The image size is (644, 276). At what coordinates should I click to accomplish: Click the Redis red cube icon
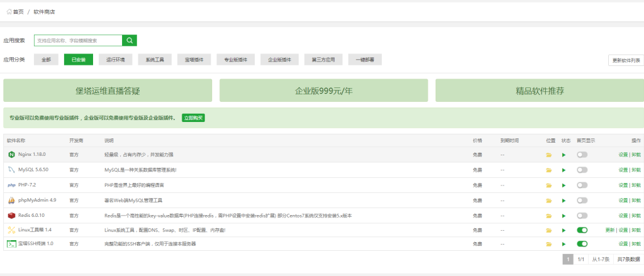(11, 216)
